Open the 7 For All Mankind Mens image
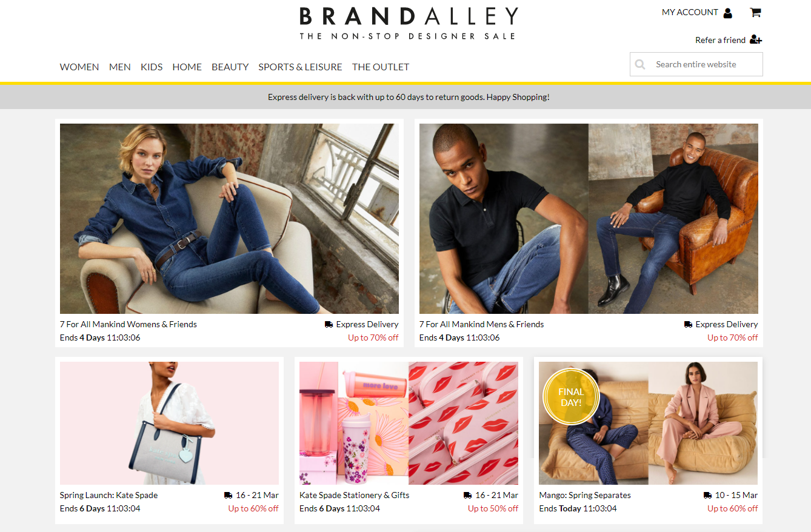Screen dimensions: 811x532 tap(589, 219)
